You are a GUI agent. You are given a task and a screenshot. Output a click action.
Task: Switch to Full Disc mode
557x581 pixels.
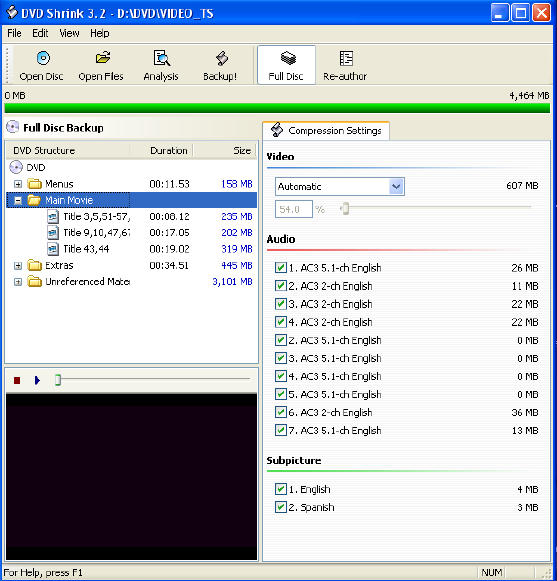(x=286, y=65)
